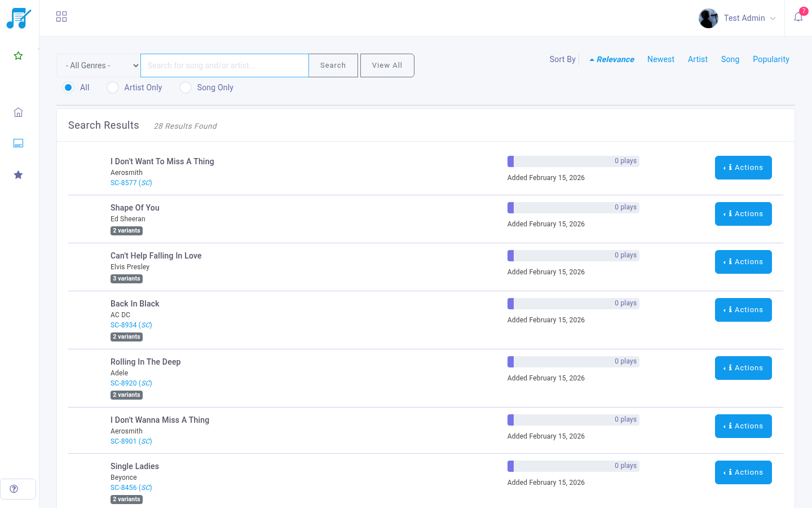
Task: Focus the song and artist search field
Action: pos(224,65)
